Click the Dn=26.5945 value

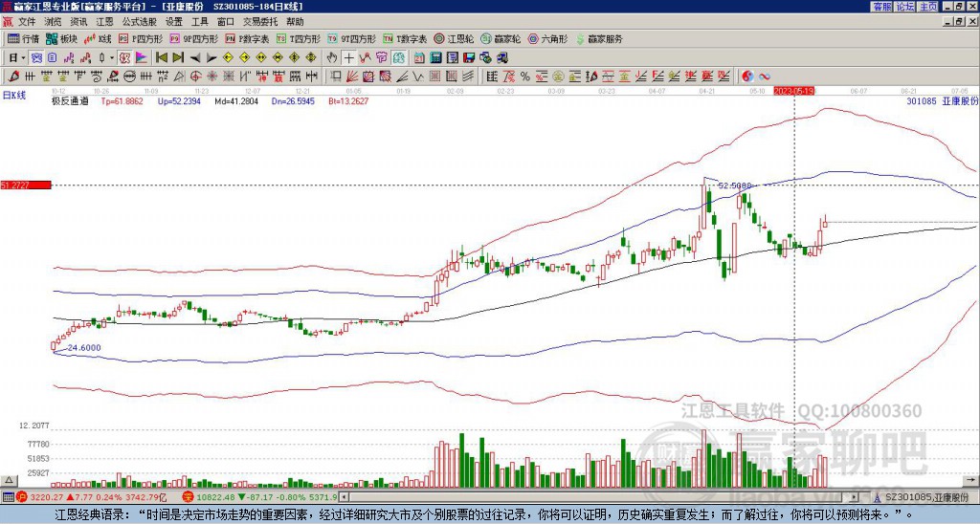[x=293, y=100]
